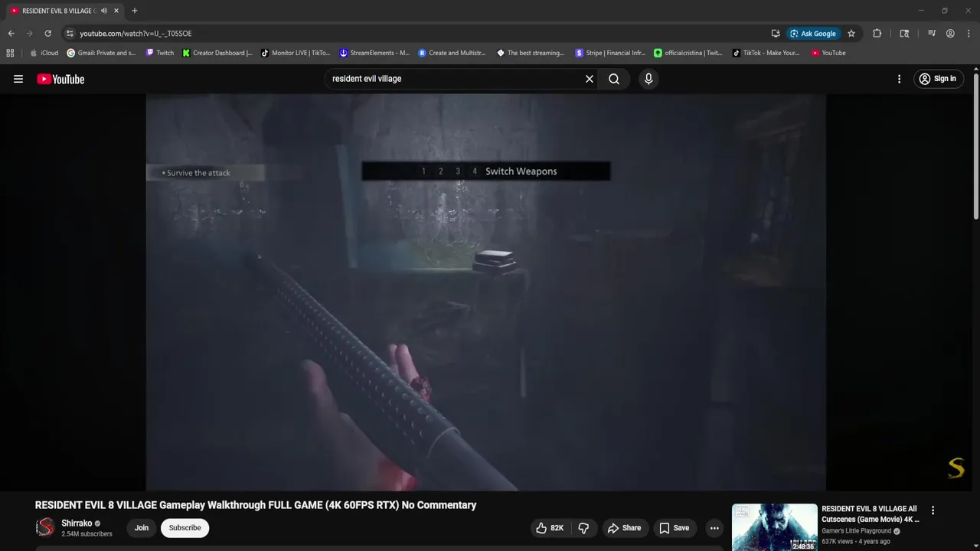This screenshot has width=980, height=551.
Task: Click the 2.54M subscribers text
Action: (x=87, y=534)
